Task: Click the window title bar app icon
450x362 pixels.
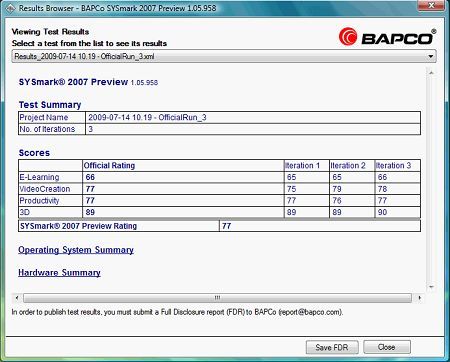Action: [x=10, y=8]
